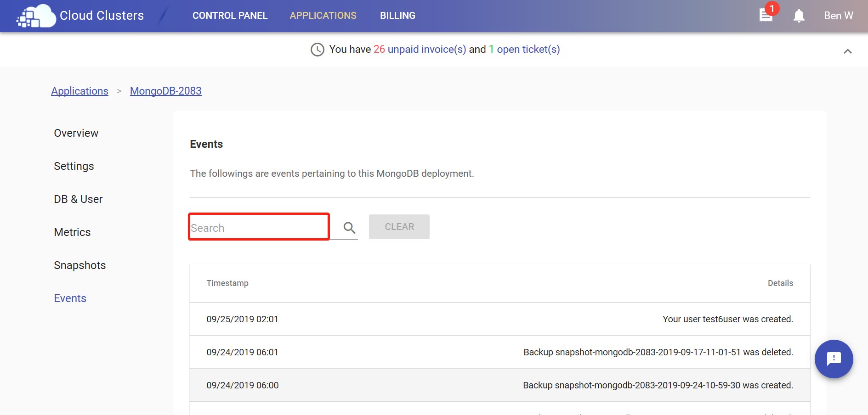Click the clock icon in notice bar
The height and width of the screenshot is (415, 868).
coord(318,50)
